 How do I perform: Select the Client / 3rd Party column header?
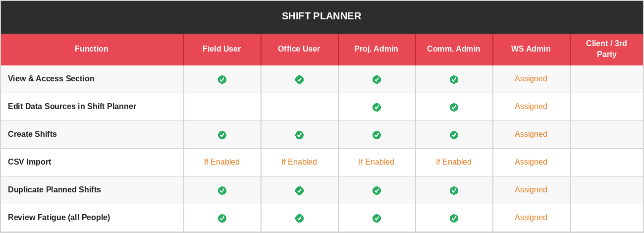606,49
